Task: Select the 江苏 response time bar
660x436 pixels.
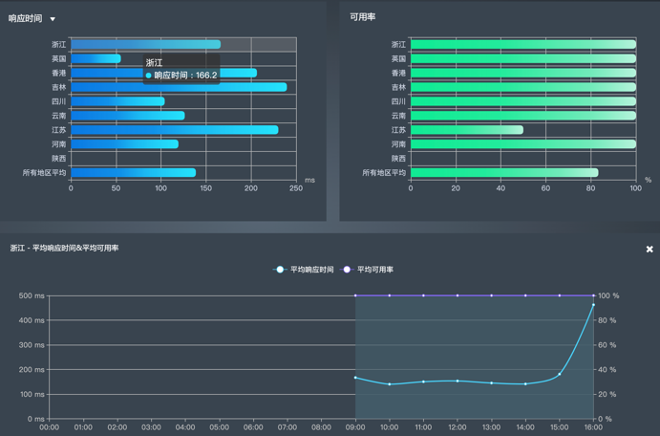Action: (x=175, y=130)
